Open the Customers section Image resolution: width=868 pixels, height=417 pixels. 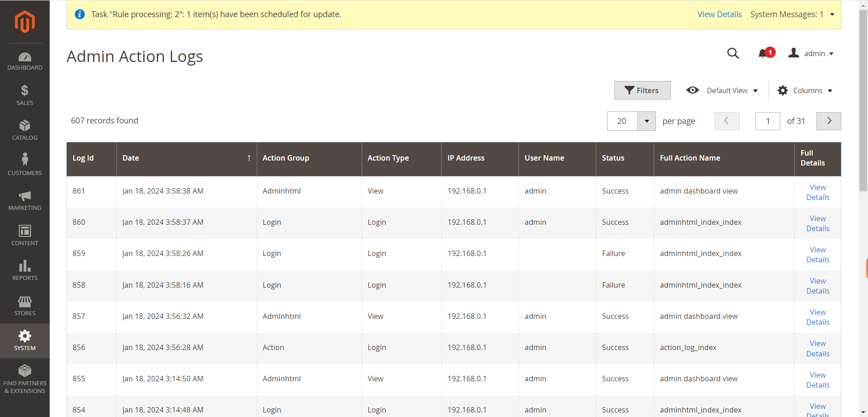[x=25, y=164]
